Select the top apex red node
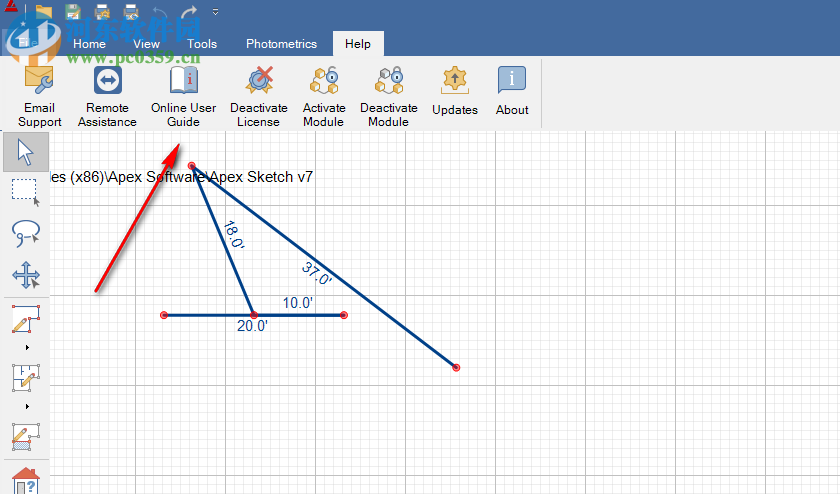Viewport: 840px width, 494px height. pyautogui.click(x=192, y=166)
